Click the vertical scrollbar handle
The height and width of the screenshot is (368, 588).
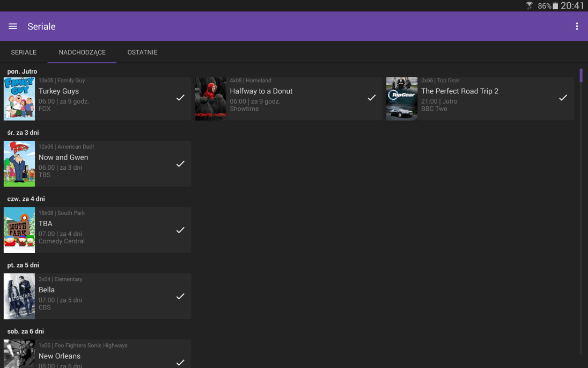coord(581,75)
